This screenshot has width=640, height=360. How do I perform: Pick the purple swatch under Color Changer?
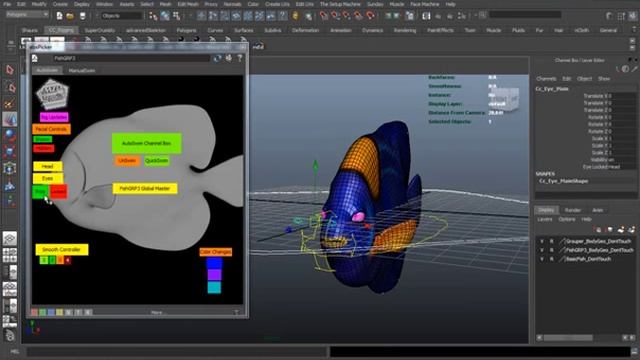(214, 275)
